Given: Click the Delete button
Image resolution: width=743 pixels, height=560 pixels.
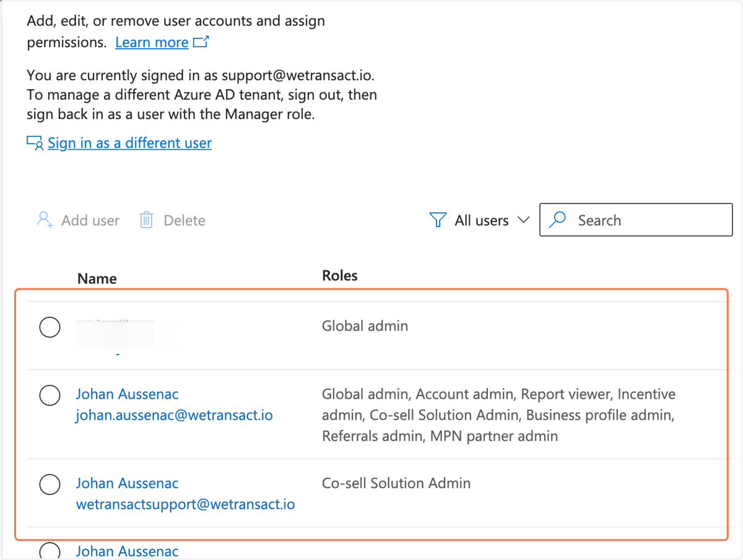Looking at the screenshot, I should click(172, 220).
